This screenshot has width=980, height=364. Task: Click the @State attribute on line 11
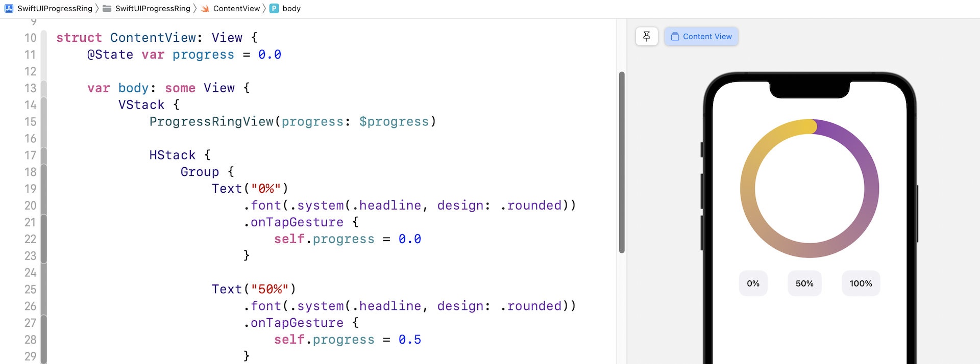[x=110, y=55]
